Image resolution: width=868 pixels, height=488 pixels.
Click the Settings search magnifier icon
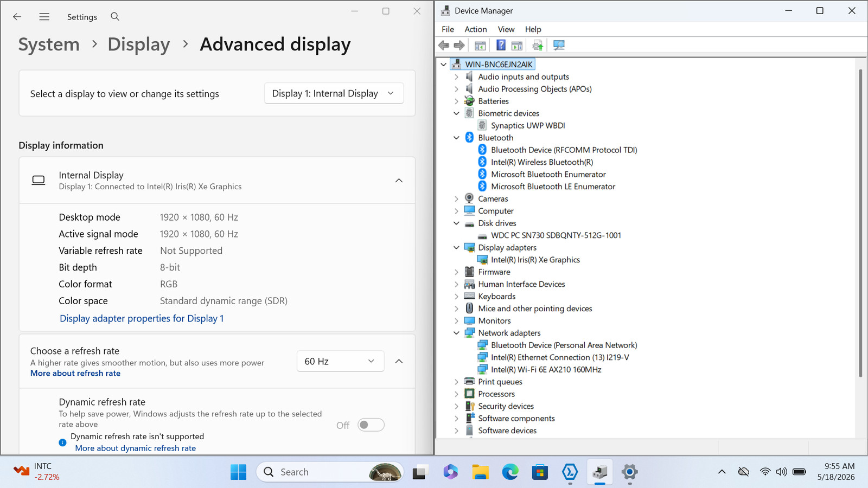(115, 17)
